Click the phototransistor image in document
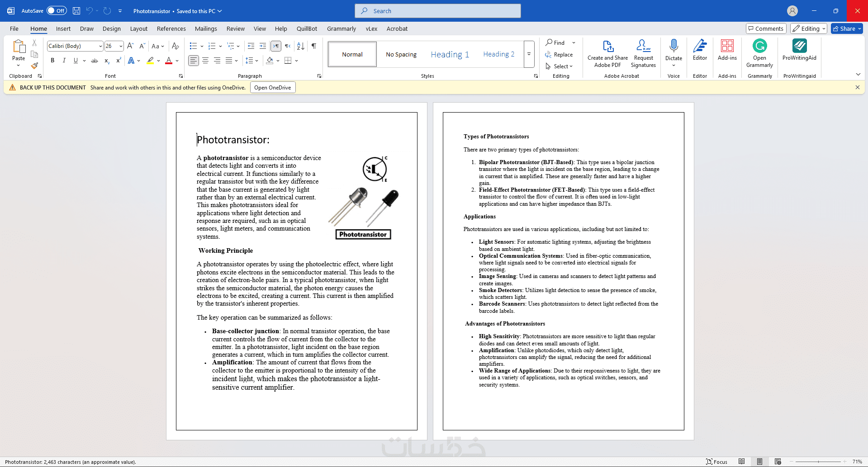 tap(363, 197)
